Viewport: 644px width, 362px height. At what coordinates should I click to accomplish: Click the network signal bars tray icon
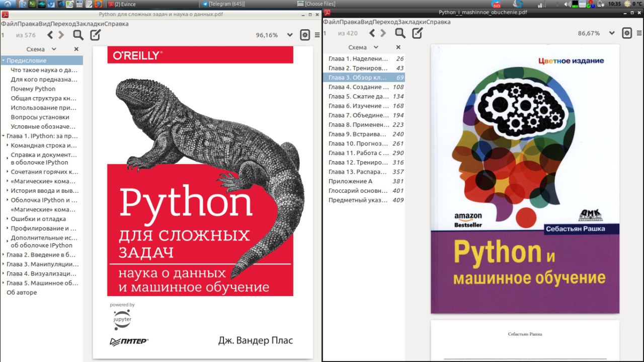542,5
